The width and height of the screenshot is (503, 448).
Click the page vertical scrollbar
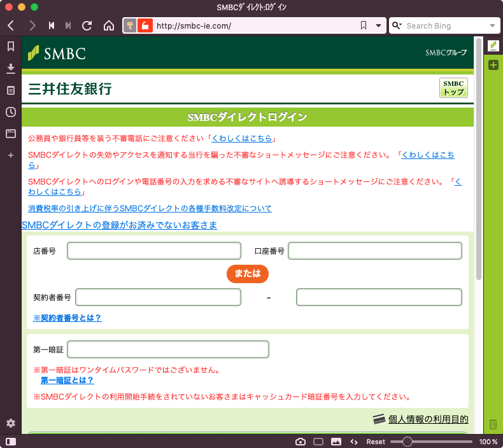pos(479,159)
